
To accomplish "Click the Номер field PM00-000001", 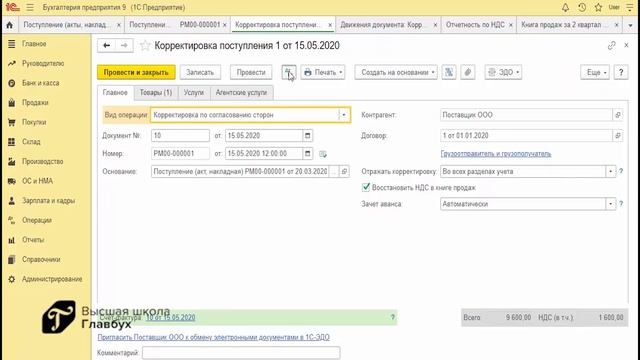I will (x=180, y=153).
